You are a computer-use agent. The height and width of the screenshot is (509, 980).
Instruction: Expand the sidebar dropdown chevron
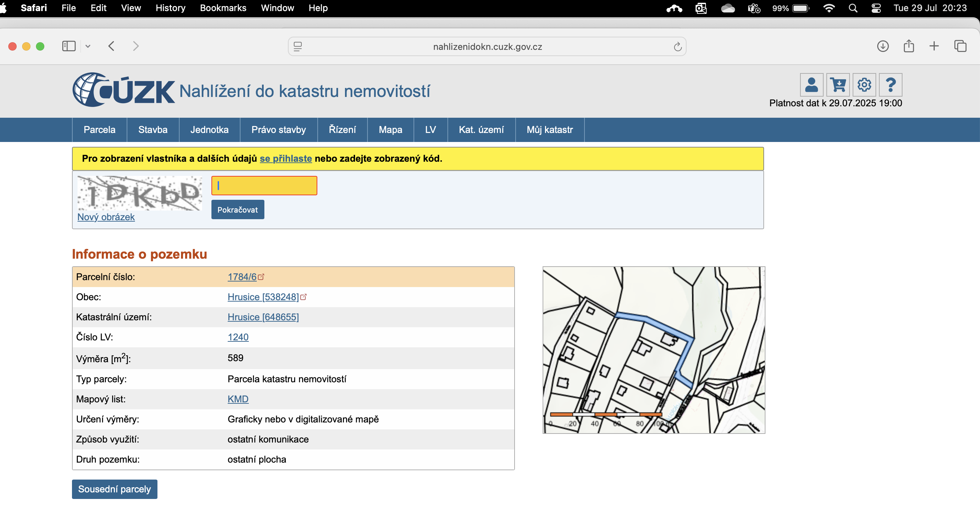pos(88,46)
